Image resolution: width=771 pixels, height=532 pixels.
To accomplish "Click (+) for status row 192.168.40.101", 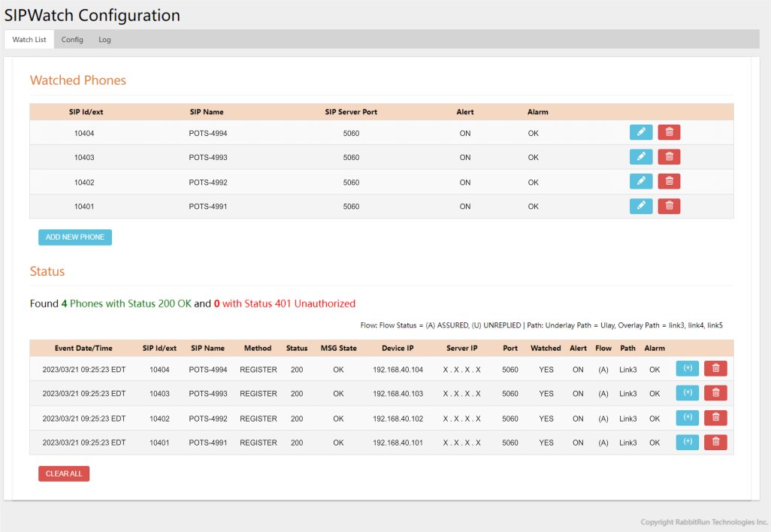I will (x=688, y=442).
